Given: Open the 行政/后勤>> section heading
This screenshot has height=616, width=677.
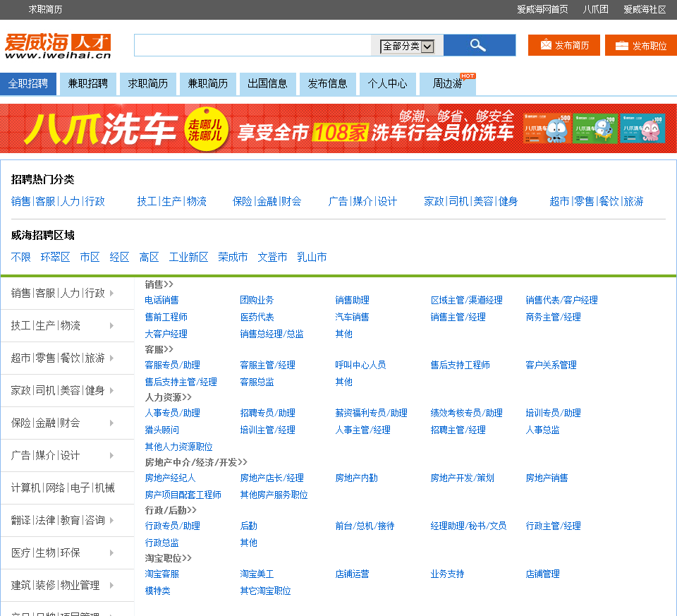Looking at the screenshot, I should pos(171,510).
